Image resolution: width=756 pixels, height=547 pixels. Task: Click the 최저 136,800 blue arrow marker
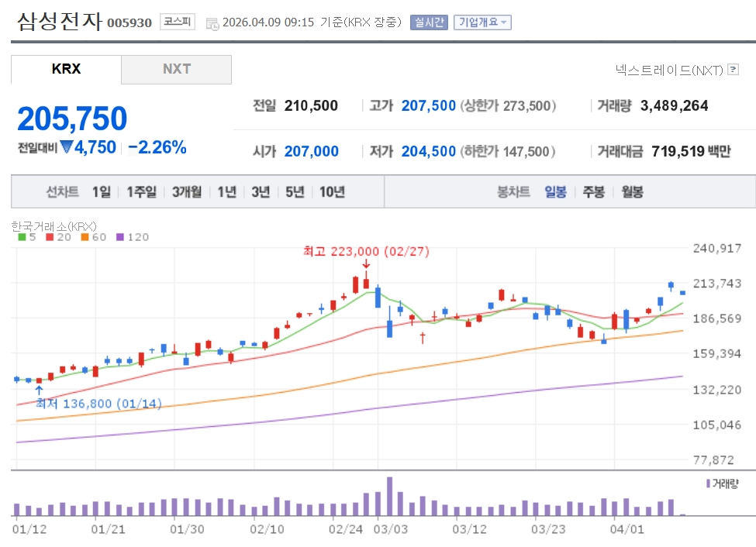coord(39,390)
